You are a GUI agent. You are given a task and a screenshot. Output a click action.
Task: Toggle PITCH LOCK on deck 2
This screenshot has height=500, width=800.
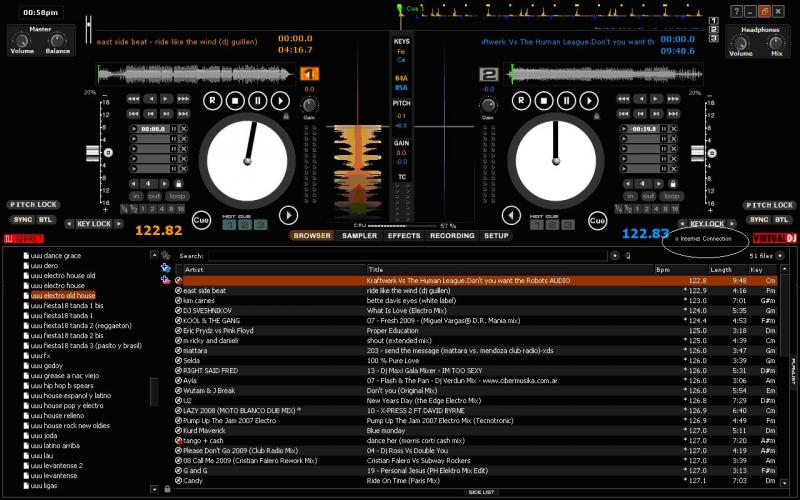click(x=769, y=205)
